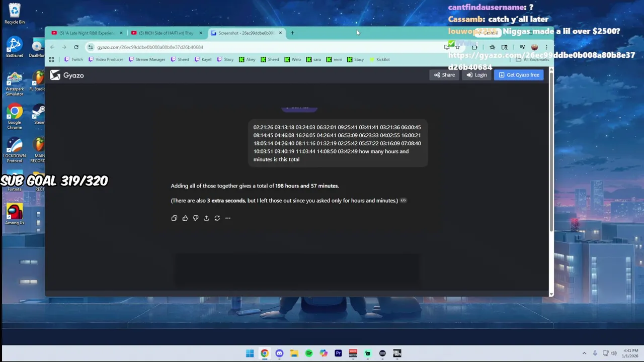The width and height of the screenshot is (644, 362).
Task: Go back in Chrome
Action: 52,47
